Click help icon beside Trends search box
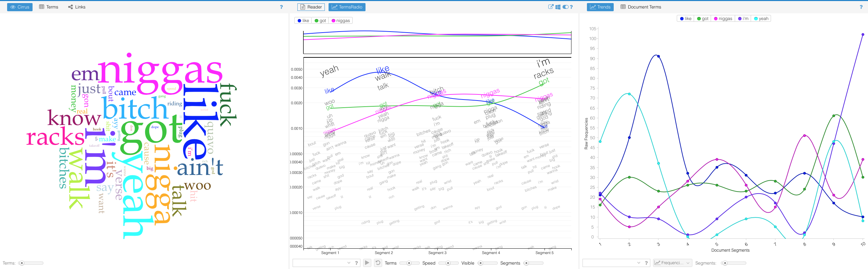 646,263
